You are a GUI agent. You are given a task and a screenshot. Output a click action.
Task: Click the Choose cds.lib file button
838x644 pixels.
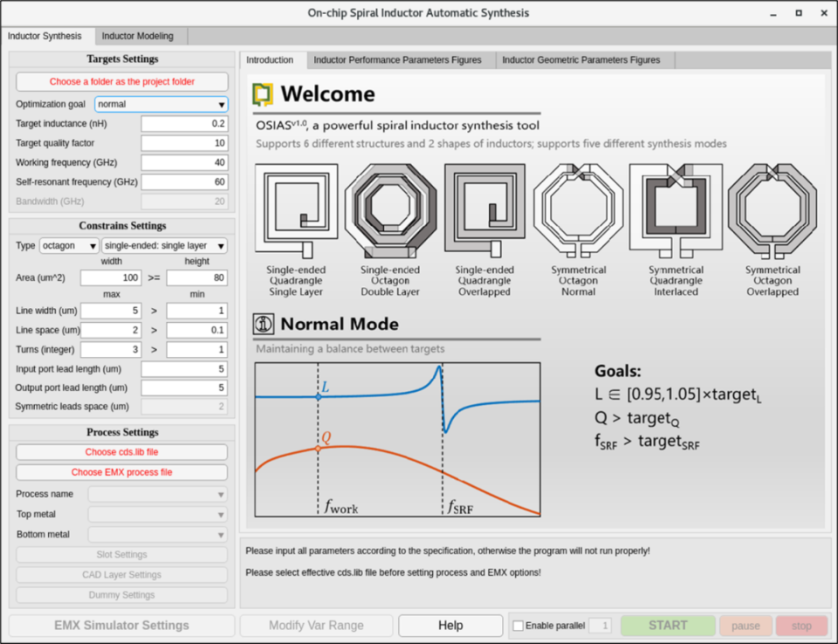tap(121, 452)
